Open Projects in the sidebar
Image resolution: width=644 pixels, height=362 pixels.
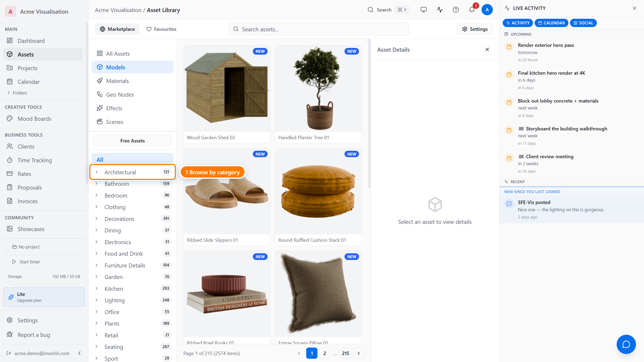point(43,68)
